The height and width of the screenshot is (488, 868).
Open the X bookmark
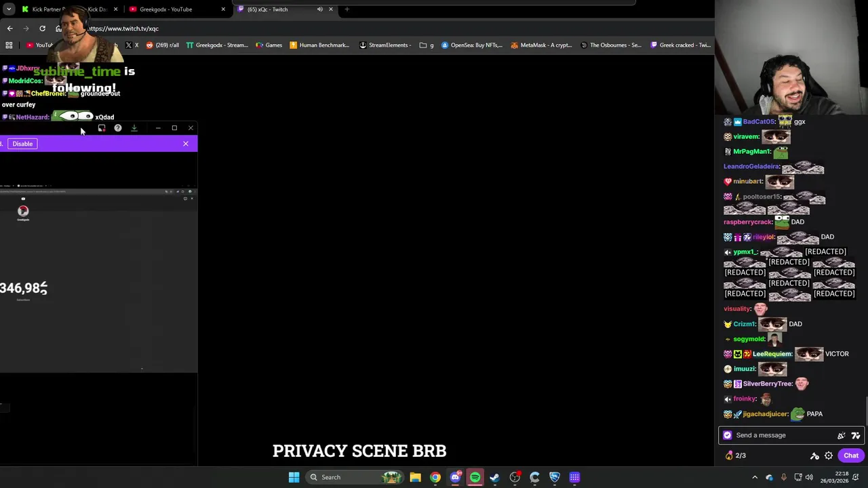(x=132, y=45)
